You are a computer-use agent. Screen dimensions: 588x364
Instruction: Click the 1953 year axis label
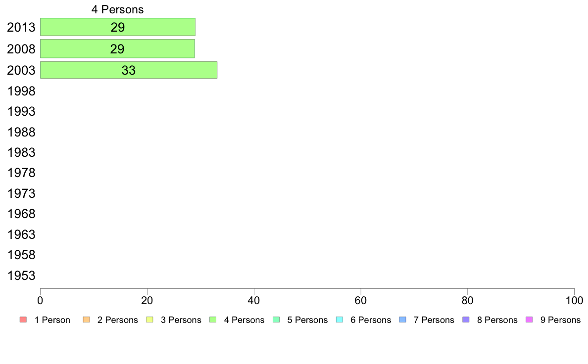click(x=21, y=275)
